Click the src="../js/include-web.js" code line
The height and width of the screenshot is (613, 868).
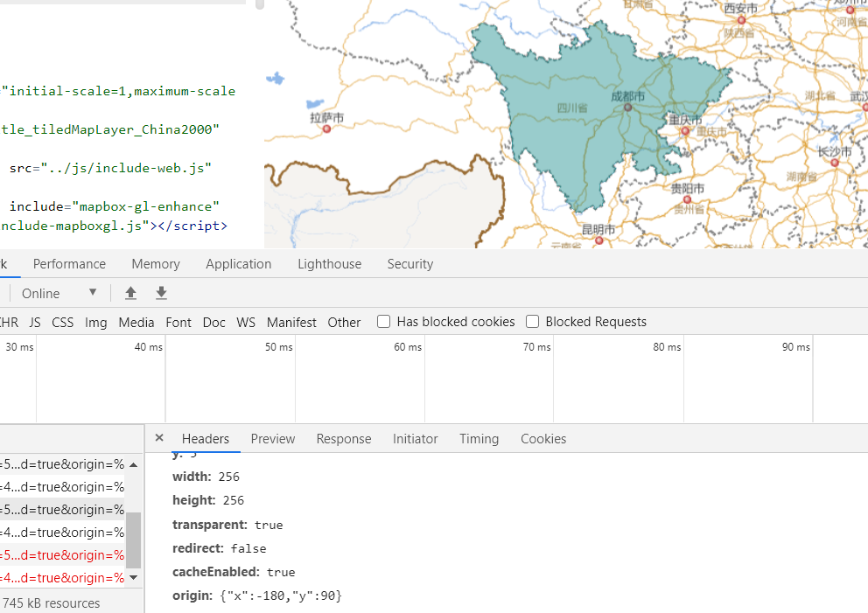point(111,168)
